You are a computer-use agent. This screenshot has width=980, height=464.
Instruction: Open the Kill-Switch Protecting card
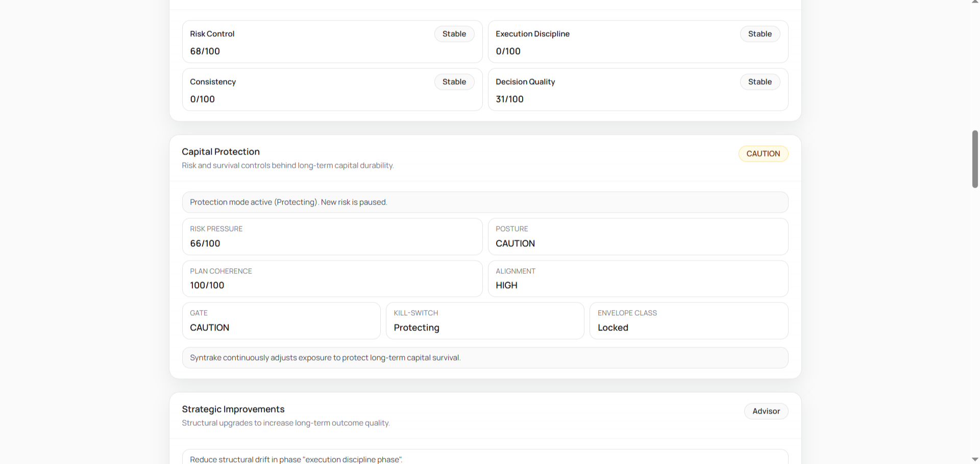(x=484, y=321)
